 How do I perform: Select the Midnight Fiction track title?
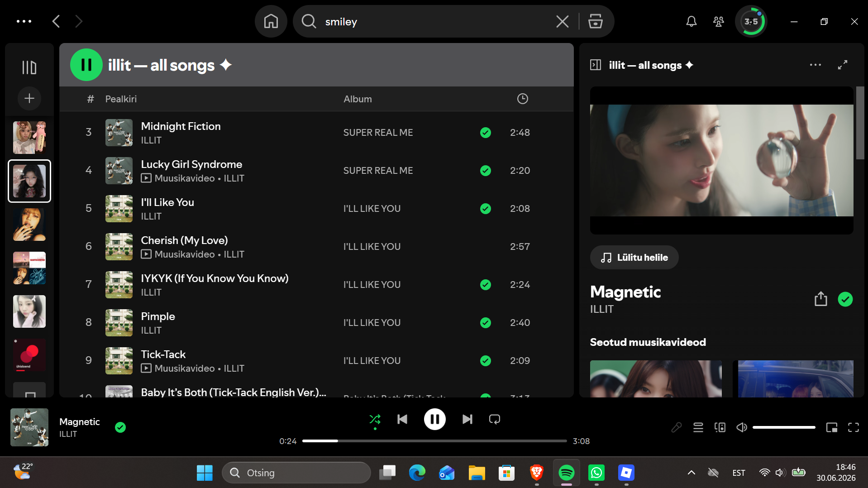pos(181,126)
